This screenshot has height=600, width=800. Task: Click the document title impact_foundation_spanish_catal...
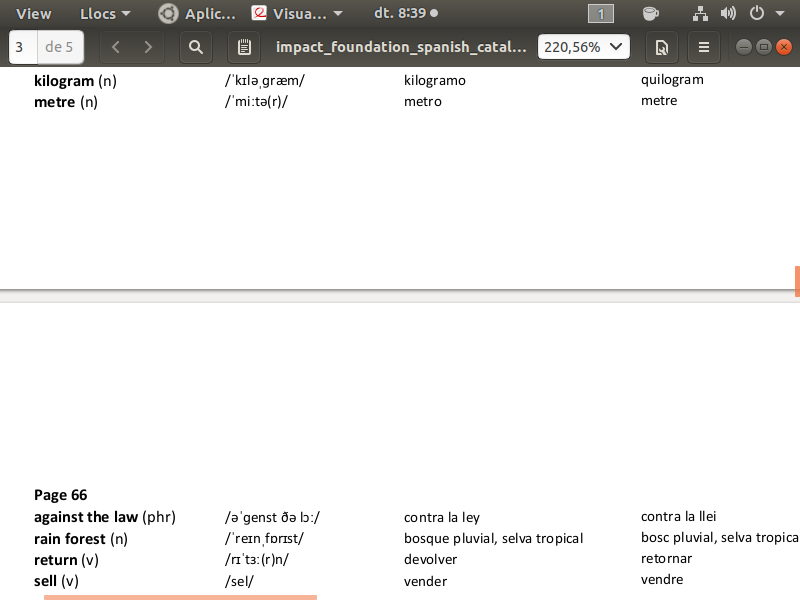point(401,47)
